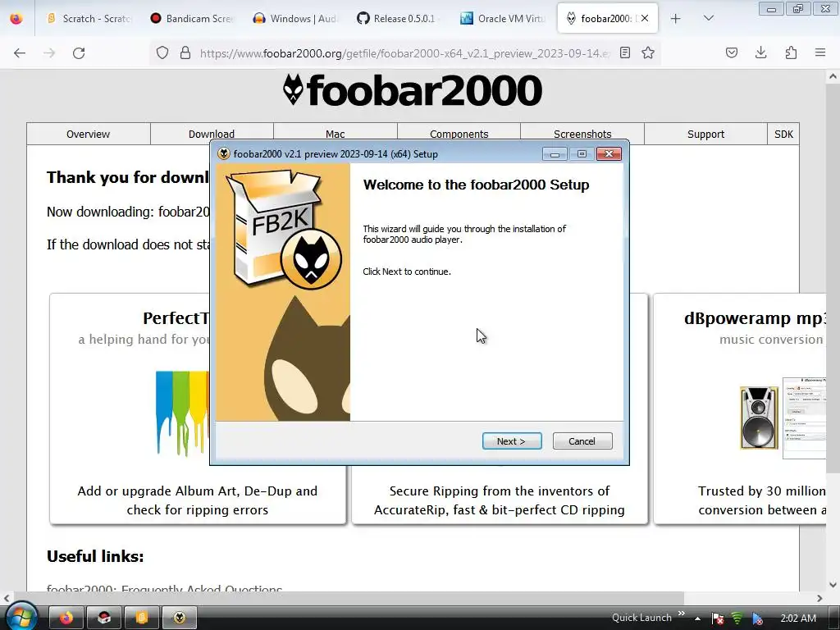Viewport: 840px width, 630px height.
Task: Click the network signal tray icon
Action: (737, 619)
